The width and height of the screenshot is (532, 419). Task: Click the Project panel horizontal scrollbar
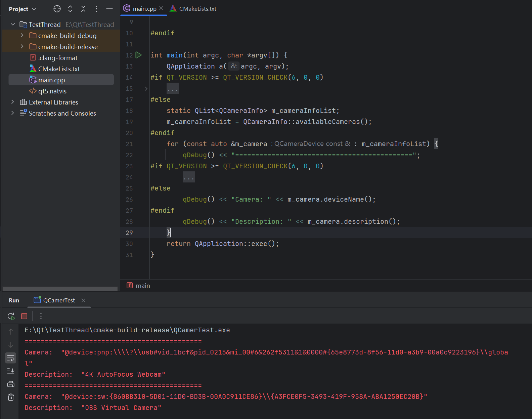click(60, 289)
